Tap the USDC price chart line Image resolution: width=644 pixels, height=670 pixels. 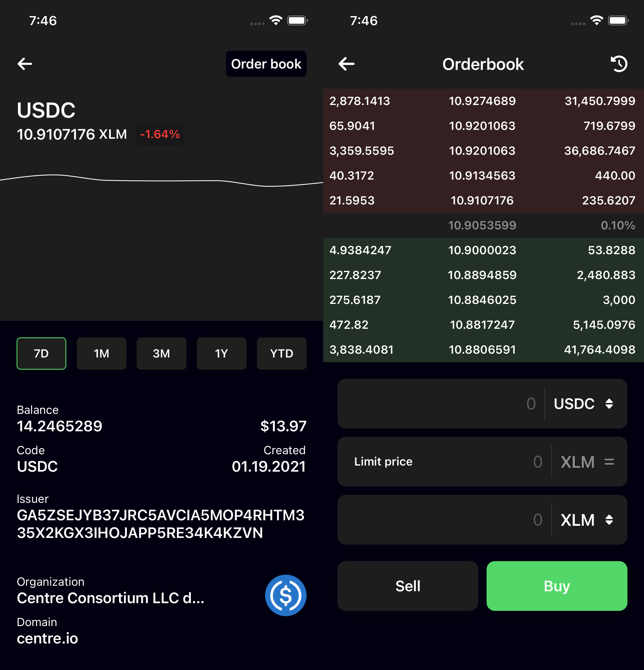(161, 180)
